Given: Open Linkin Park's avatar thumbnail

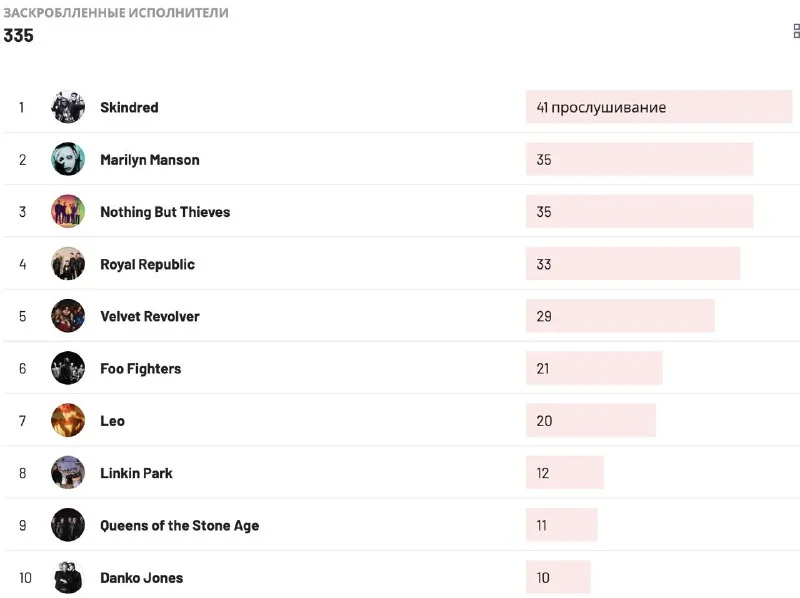Looking at the screenshot, I should [68, 473].
